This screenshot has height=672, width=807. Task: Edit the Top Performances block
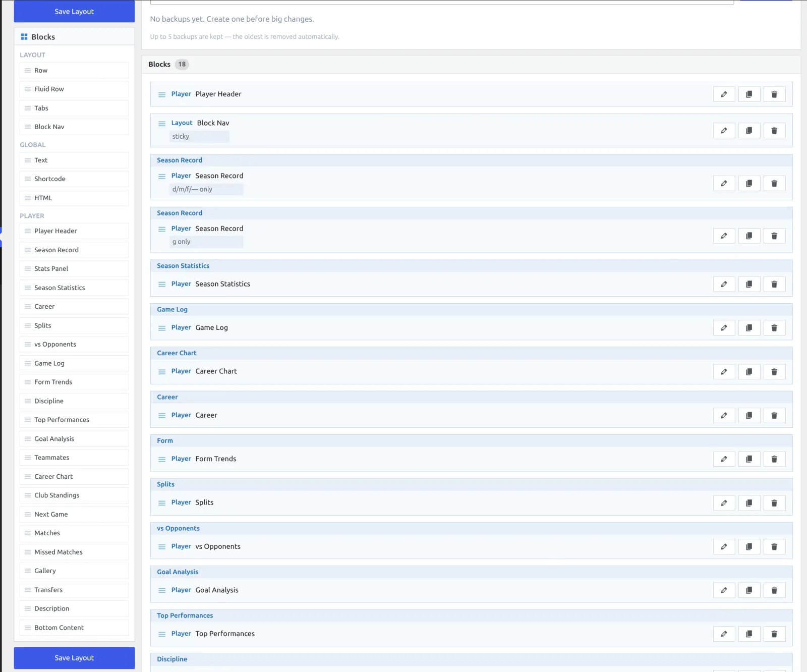click(724, 634)
